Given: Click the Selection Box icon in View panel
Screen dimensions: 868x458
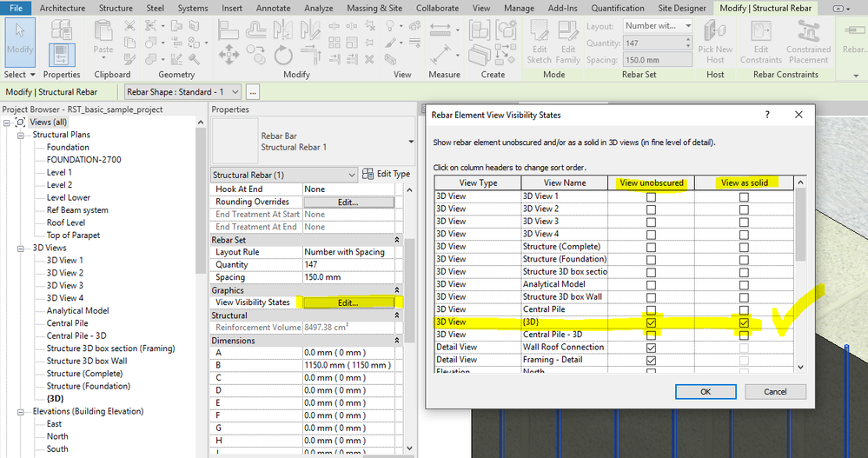Looking at the screenshot, I should 390,59.
